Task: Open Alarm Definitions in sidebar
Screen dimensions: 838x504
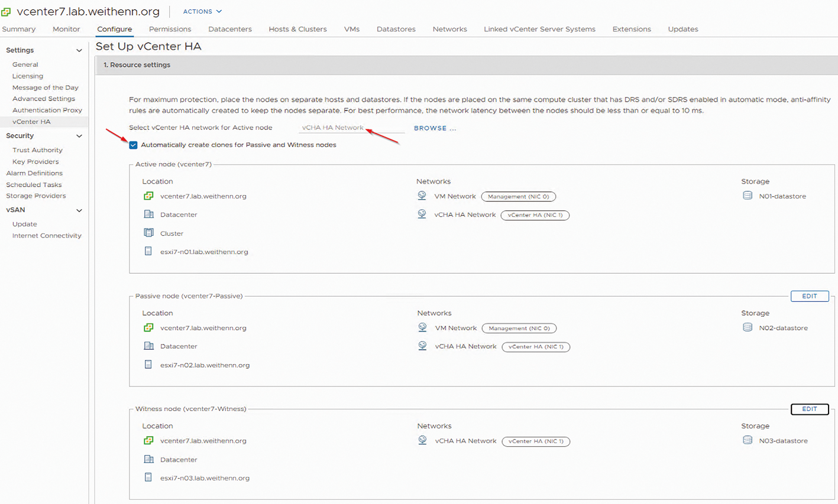Action: point(34,173)
